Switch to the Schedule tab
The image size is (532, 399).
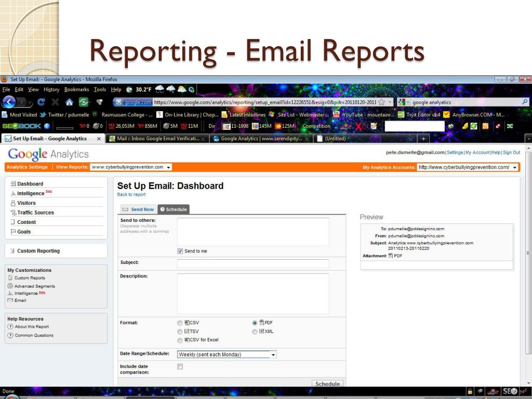pyautogui.click(x=174, y=209)
